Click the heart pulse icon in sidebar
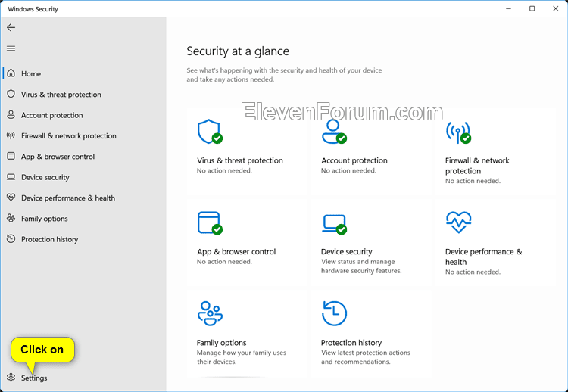The image size is (568, 392). click(11, 198)
